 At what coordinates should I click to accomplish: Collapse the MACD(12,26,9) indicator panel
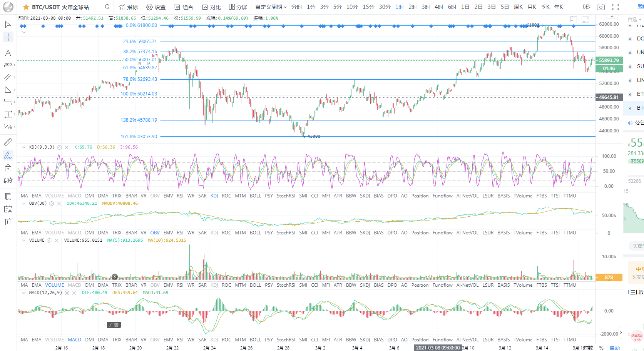click(x=24, y=293)
